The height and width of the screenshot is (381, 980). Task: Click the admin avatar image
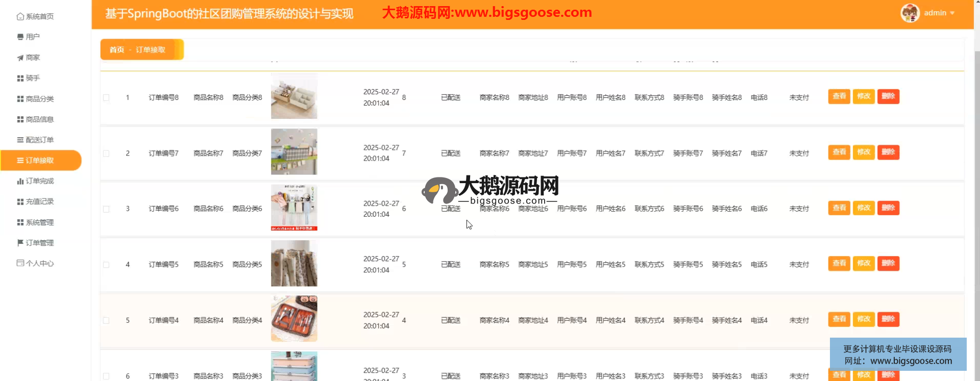click(910, 13)
